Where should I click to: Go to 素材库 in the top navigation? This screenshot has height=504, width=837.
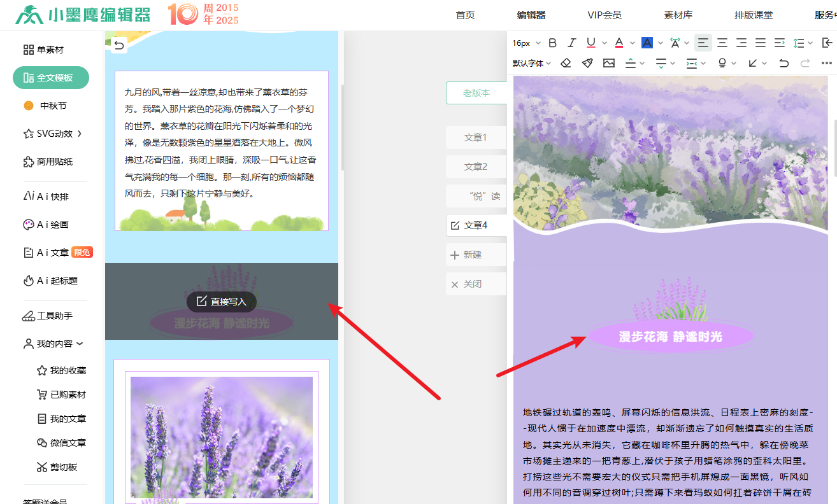[x=678, y=15]
